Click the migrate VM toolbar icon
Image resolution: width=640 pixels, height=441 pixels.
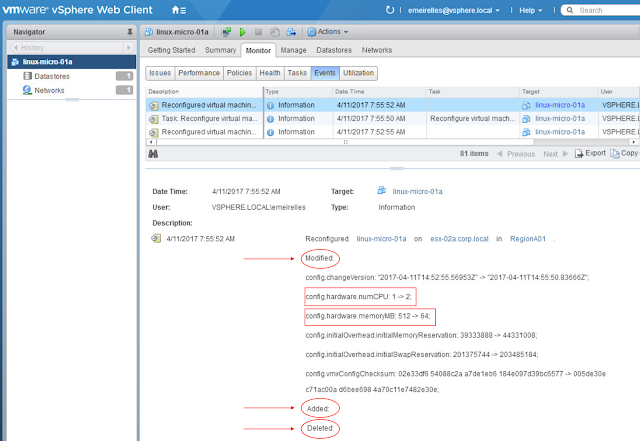coord(291,32)
